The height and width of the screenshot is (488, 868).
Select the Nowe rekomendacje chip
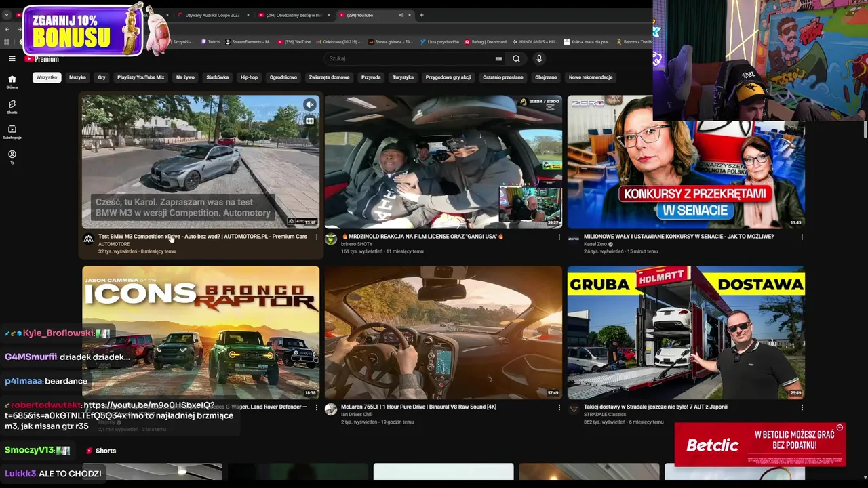tap(591, 77)
